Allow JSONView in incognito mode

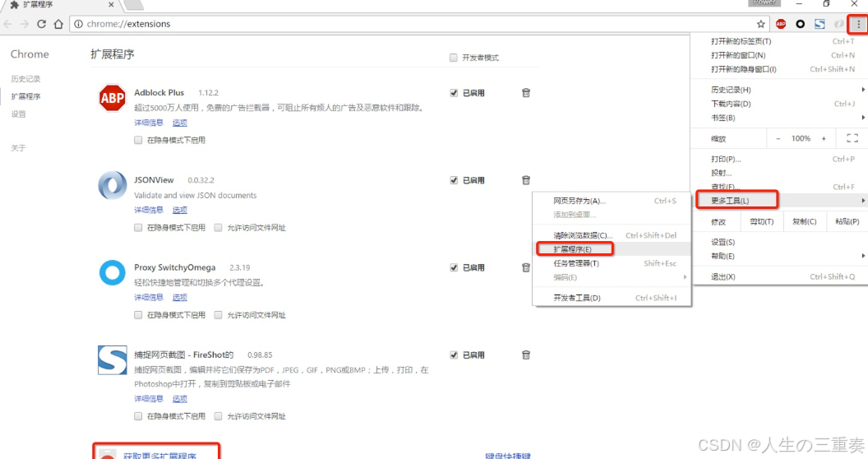(x=138, y=228)
